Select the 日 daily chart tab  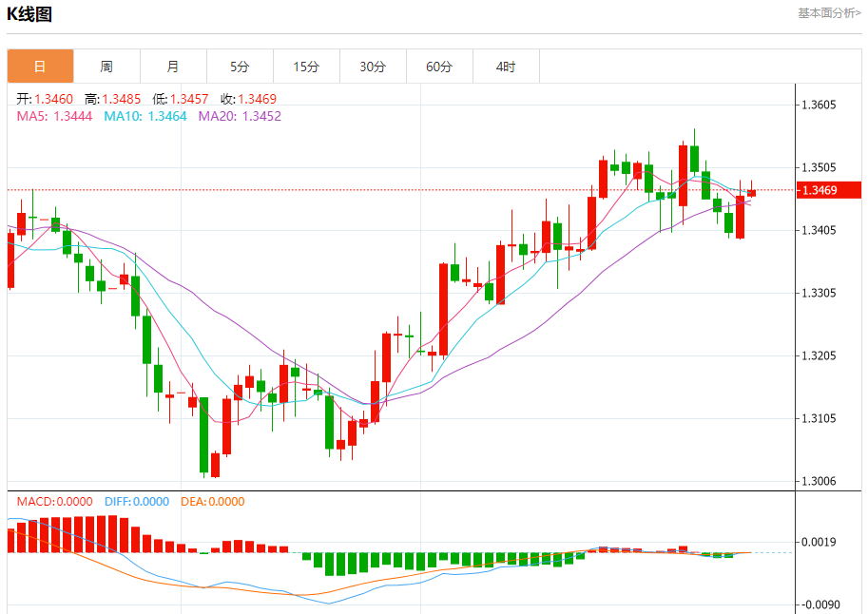coord(40,67)
